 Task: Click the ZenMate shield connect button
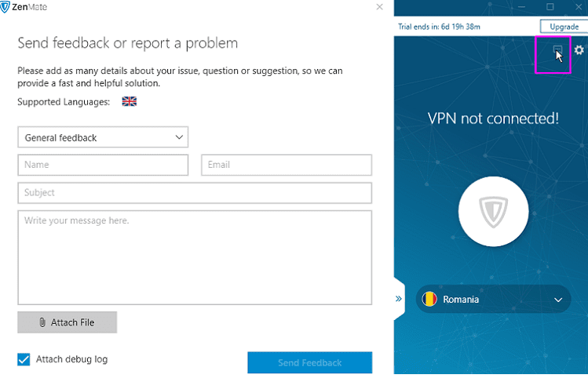click(493, 211)
